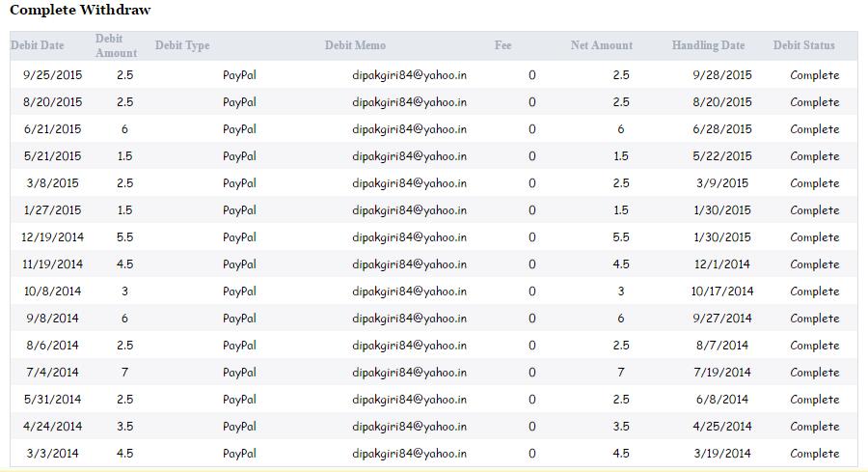Select debit date 1/27/2015
868x472 pixels.
[53, 210]
